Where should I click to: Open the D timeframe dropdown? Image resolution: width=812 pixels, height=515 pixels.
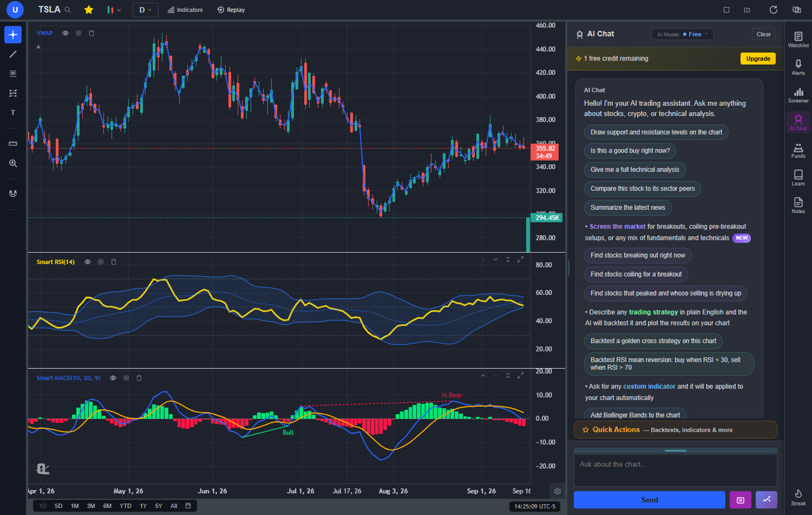coord(145,10)
